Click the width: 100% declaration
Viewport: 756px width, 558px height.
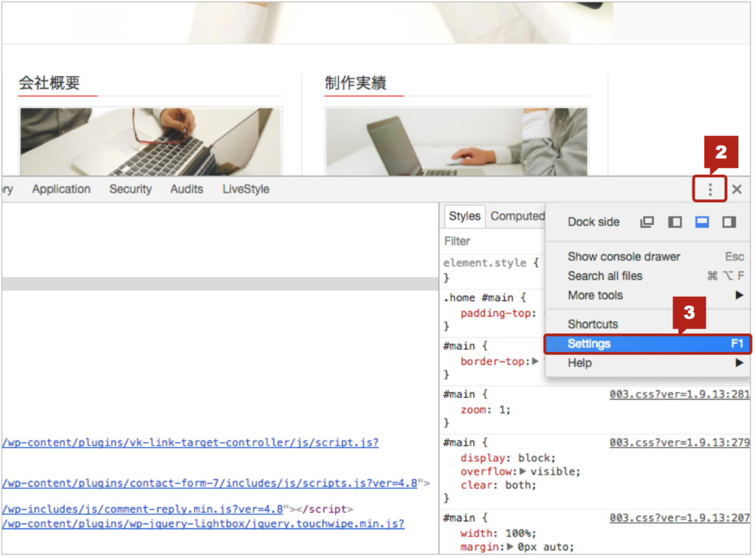point(498,534)
